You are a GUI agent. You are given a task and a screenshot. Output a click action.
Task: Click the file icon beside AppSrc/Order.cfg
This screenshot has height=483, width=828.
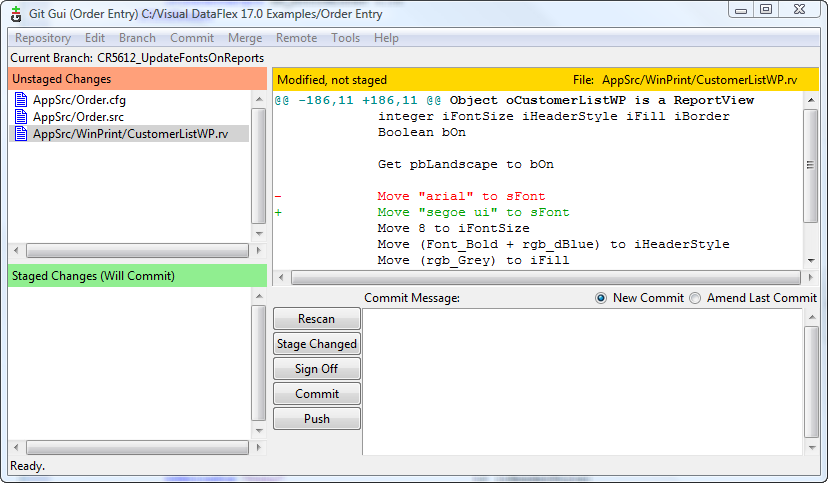coord(21,100)
